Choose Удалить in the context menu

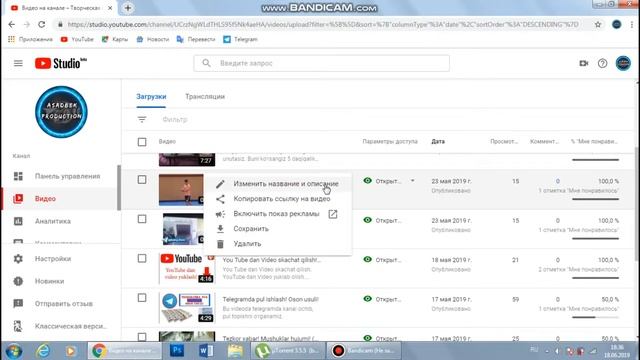278,244
